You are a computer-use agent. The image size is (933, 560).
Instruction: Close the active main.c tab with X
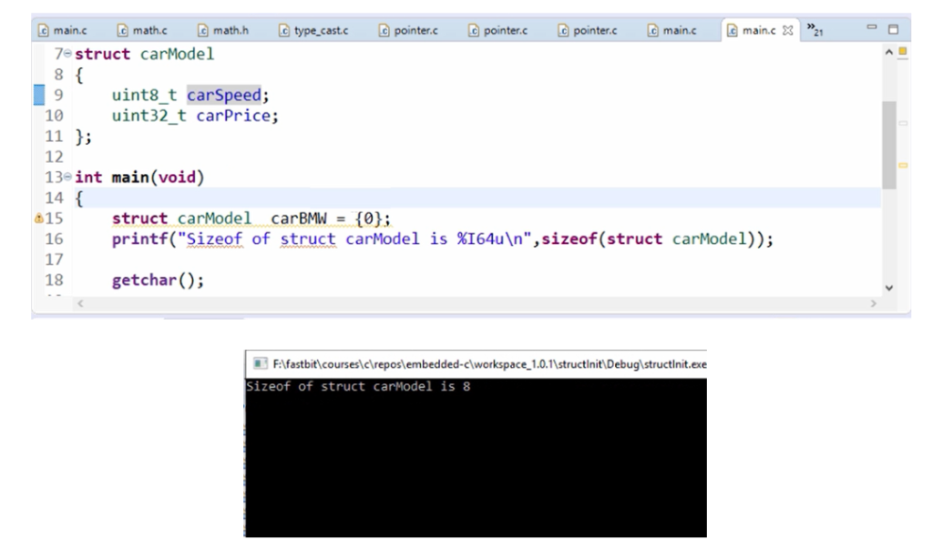(787, 30)
